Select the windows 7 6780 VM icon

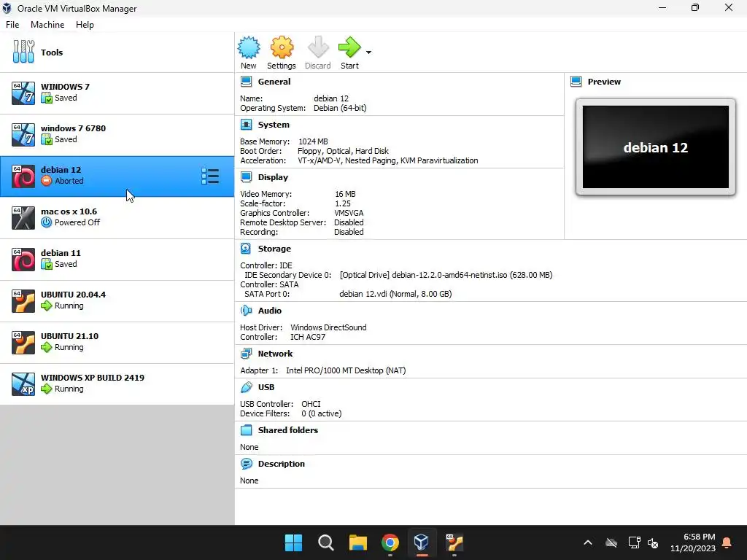[x=23, y=134]
